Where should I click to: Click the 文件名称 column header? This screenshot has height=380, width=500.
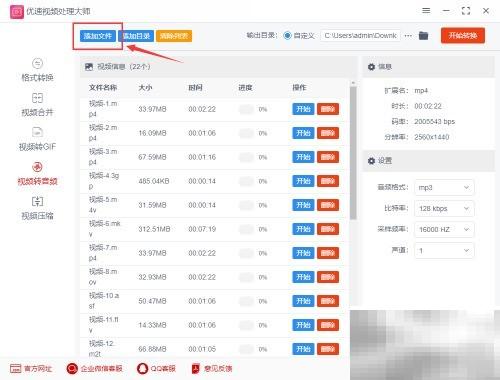click(x=103, y=88)
